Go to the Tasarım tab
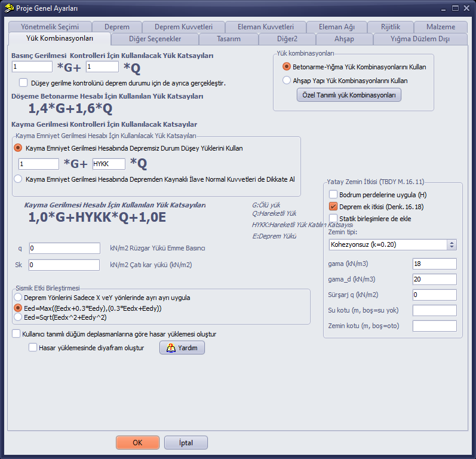The height and width of the screenshot is (459, 476). 229,39
